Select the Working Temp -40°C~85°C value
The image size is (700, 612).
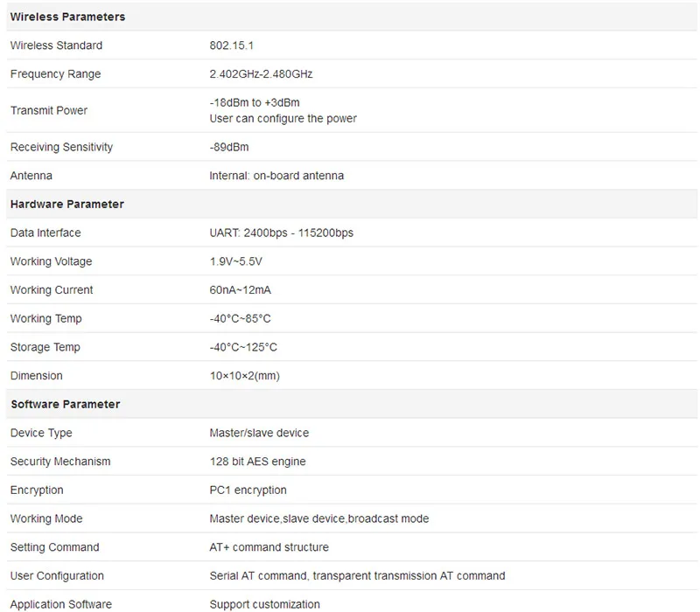240,318
